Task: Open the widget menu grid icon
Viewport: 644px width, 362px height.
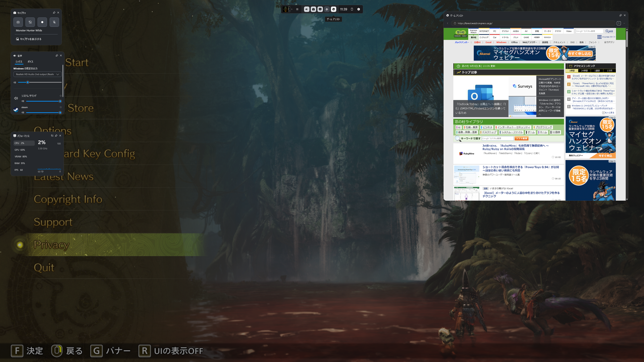Action: pyautogui.click(x=297, y=9)
